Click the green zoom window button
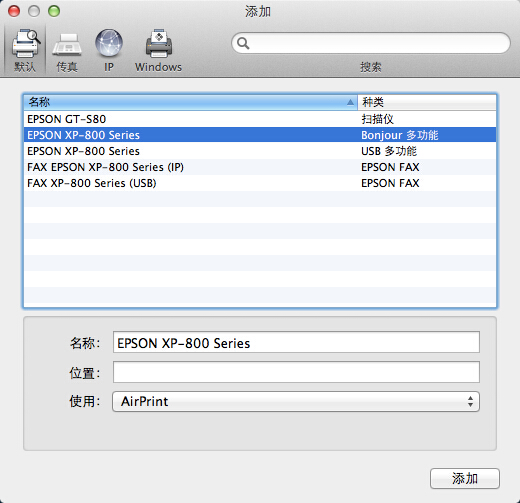 pos(54,11)
